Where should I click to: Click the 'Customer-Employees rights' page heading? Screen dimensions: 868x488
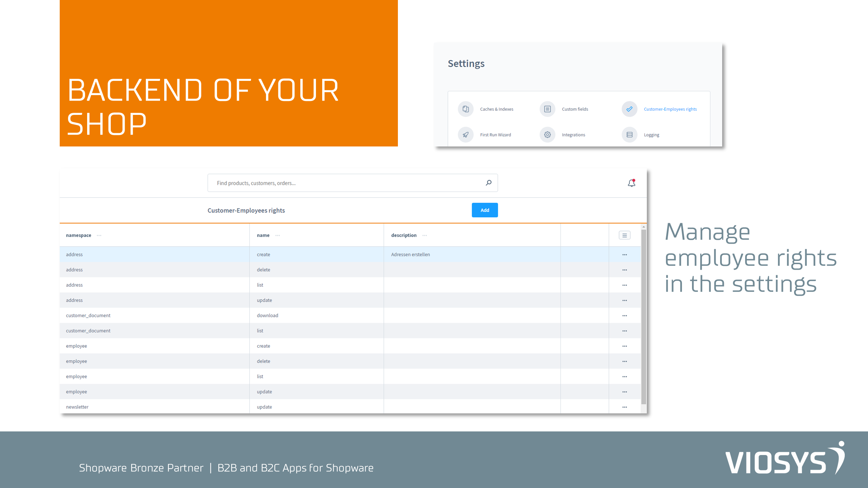coord(246,210)
